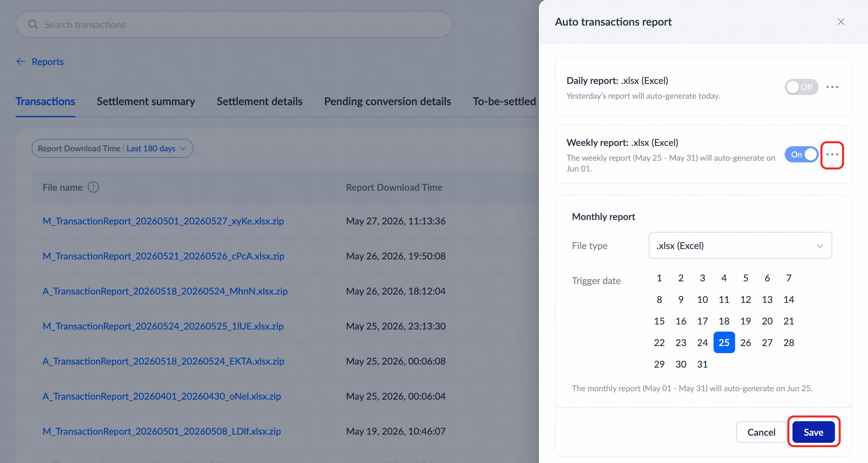Select trigger date 22

tap(659, 343)
